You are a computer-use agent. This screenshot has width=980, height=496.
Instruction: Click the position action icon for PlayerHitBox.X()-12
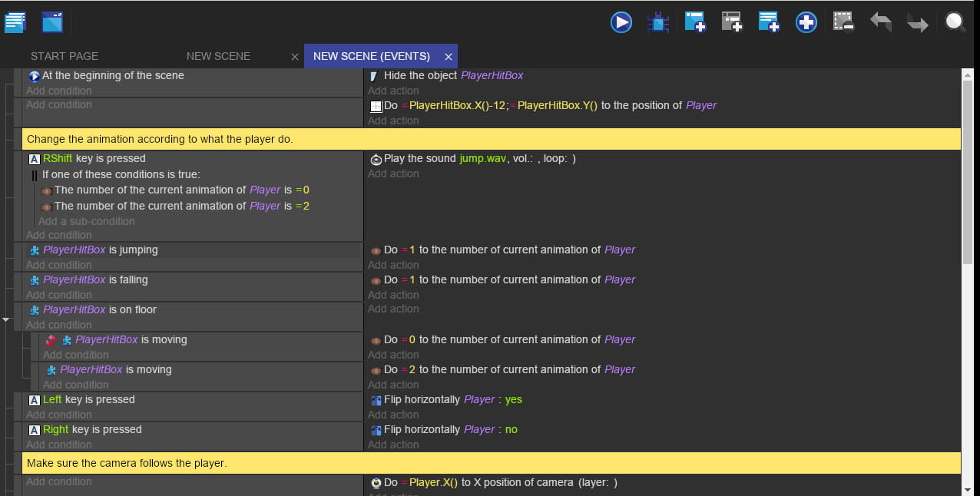(x=376, y=106)
